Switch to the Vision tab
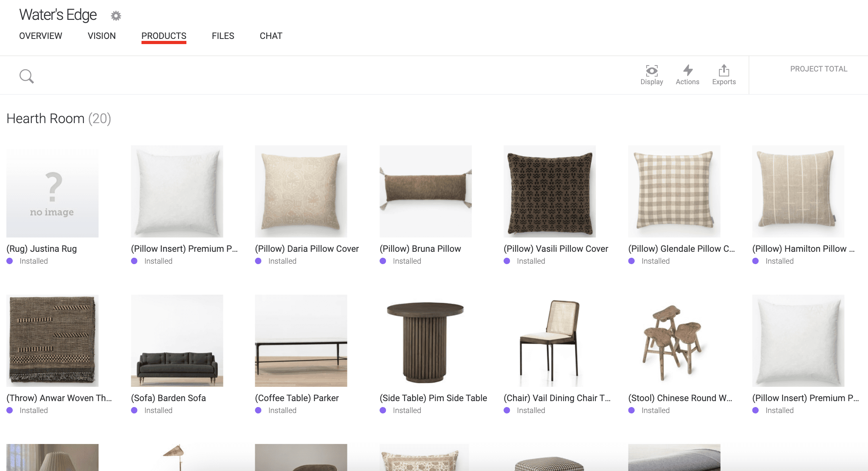 [102, 36]
